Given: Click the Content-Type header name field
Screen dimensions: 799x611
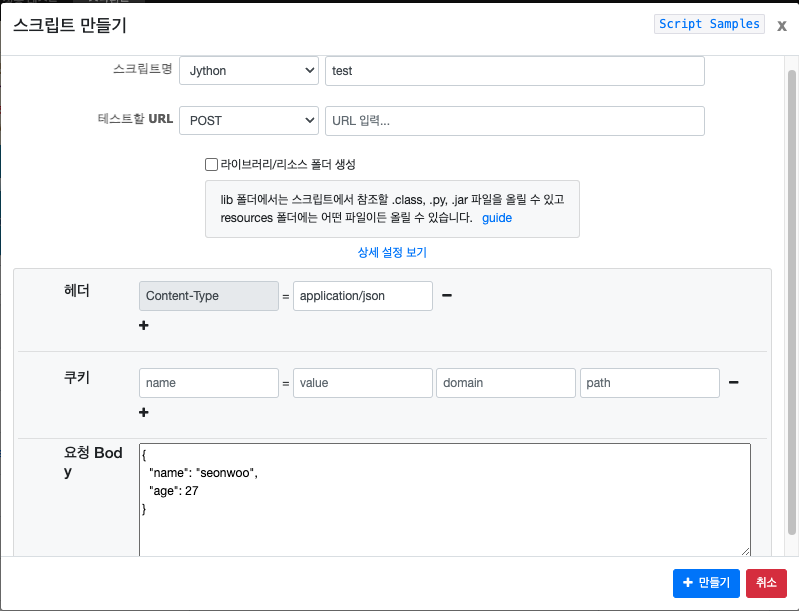Looking at the screenshot, I should (209, 296).
